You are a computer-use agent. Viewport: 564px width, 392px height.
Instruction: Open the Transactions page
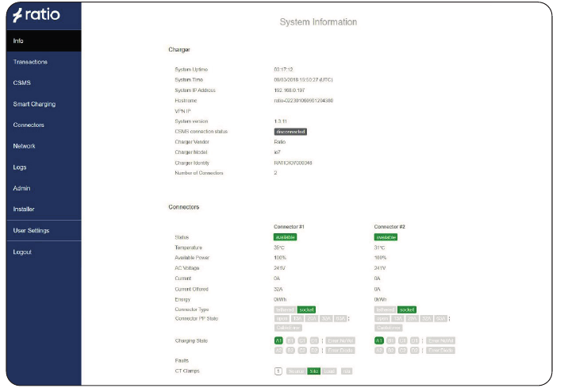(x=44, y=62)
